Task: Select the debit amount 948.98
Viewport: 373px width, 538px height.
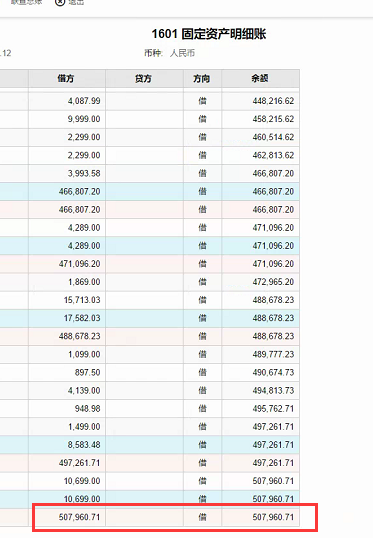Action: click(88, 409)
